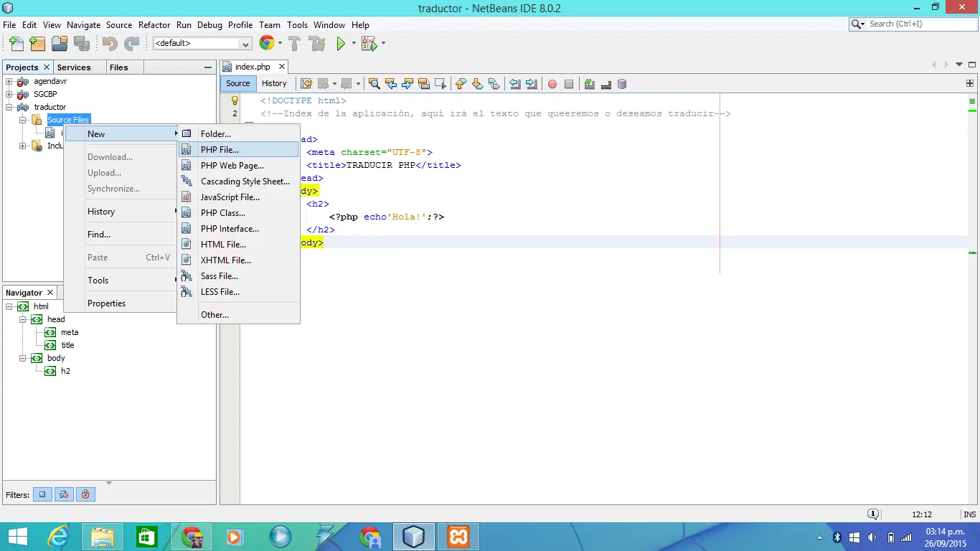
Task: Collapse the traductor project node
Action: (x=9, y=107)
